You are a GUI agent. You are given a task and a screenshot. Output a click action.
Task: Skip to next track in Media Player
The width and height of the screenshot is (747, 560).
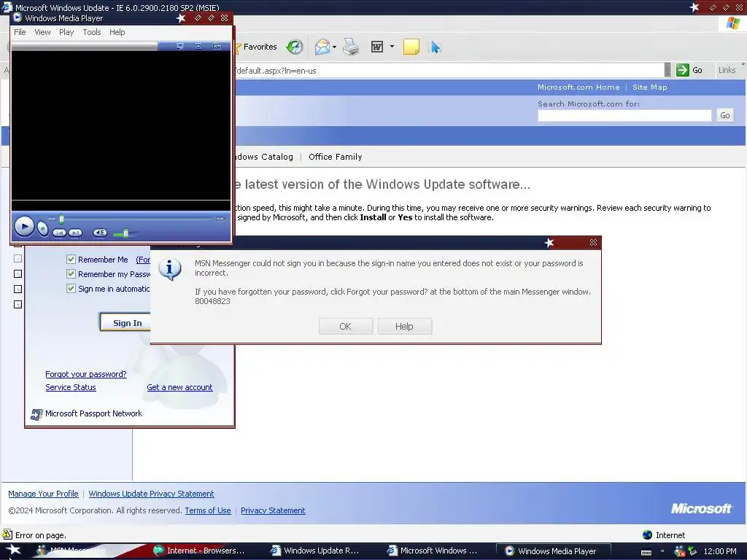coord(75,233)
